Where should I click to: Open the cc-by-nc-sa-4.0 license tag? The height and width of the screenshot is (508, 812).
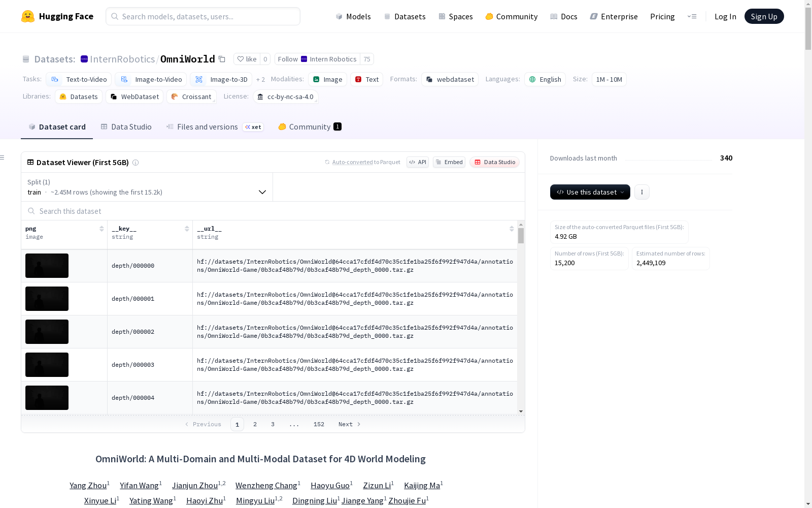[x=285, y=97]
